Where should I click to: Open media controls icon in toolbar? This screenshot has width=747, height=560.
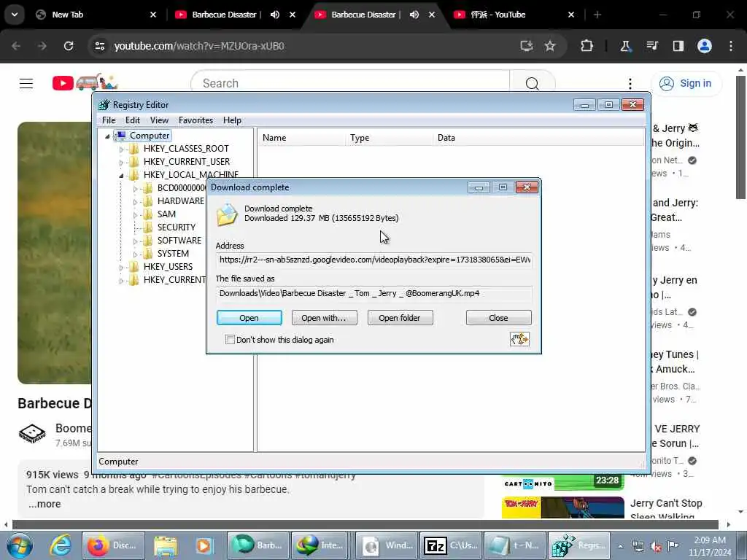[651, 46]
